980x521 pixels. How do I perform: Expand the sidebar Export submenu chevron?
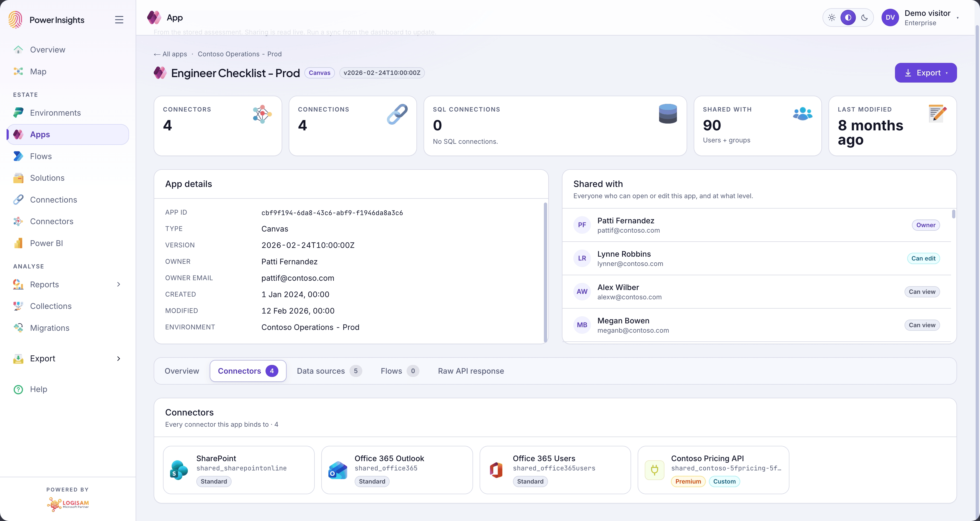pyautogui.click(x=119, y=359)
